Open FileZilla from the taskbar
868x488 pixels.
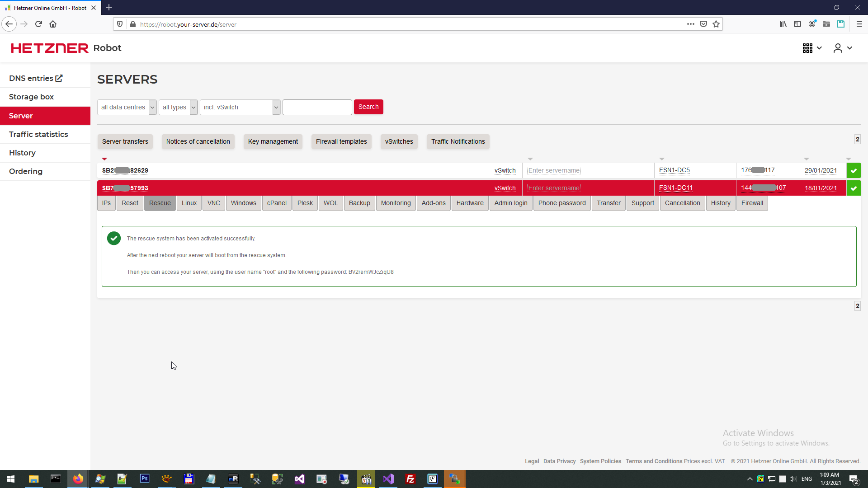410,479
